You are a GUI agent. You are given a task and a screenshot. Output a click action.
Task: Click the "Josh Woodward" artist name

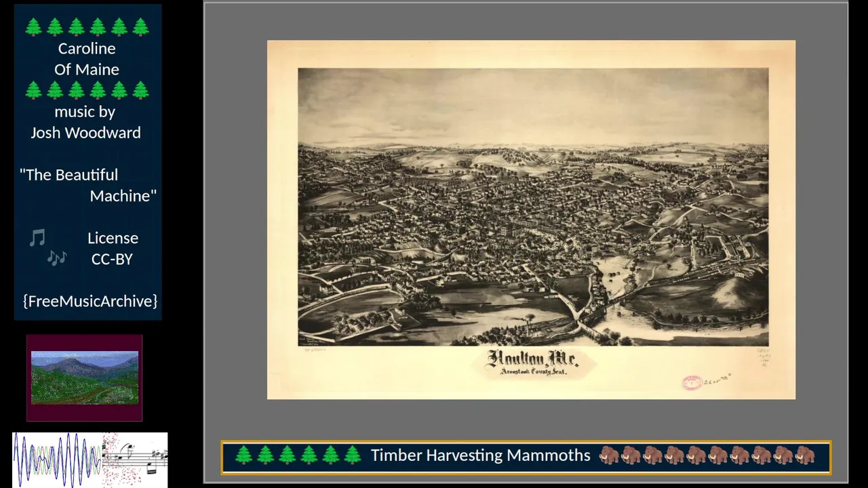pos(85,133)
